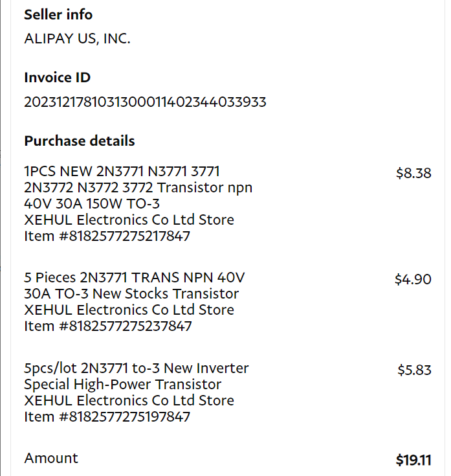Select item number ending in 217847
The height and width of the screenshot is (476, 451).
pyautogui.click(x=107, y=236)
